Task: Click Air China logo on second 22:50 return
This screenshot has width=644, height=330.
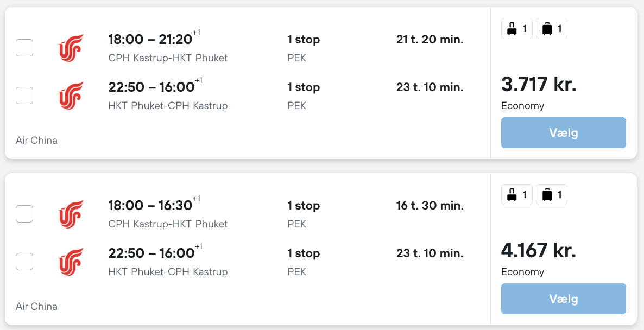Action: tap(71, 262)
